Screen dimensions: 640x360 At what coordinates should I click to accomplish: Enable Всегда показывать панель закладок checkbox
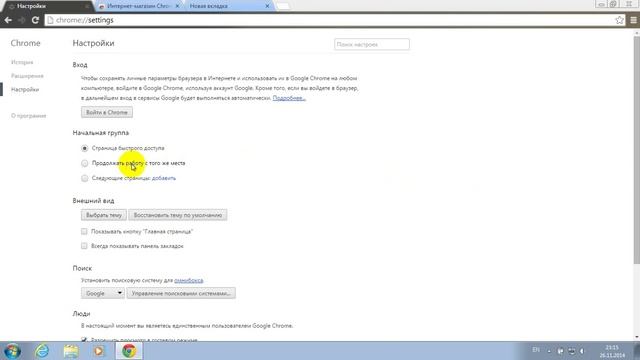click(84, 246)
